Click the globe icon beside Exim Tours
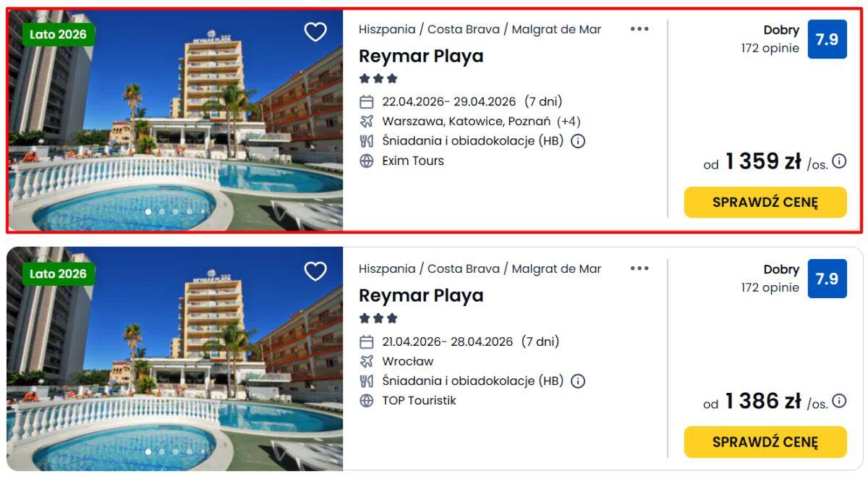The height and width of the screenshot is (479, 868). [367, 161]
